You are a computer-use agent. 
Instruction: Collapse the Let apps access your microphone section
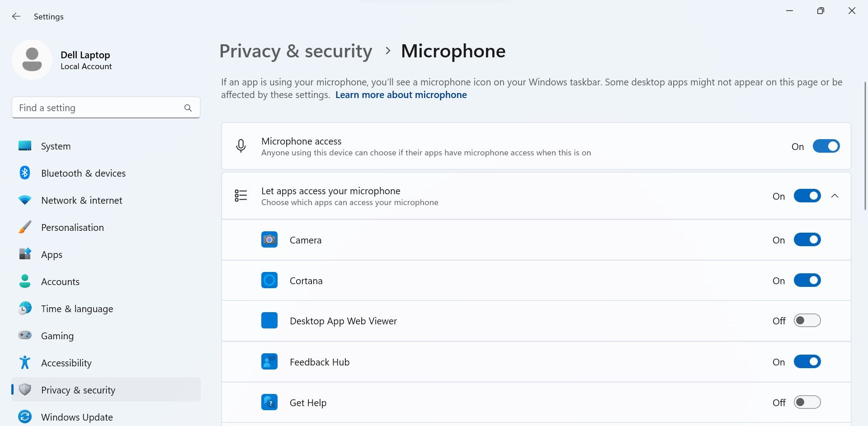click(835, 196)
